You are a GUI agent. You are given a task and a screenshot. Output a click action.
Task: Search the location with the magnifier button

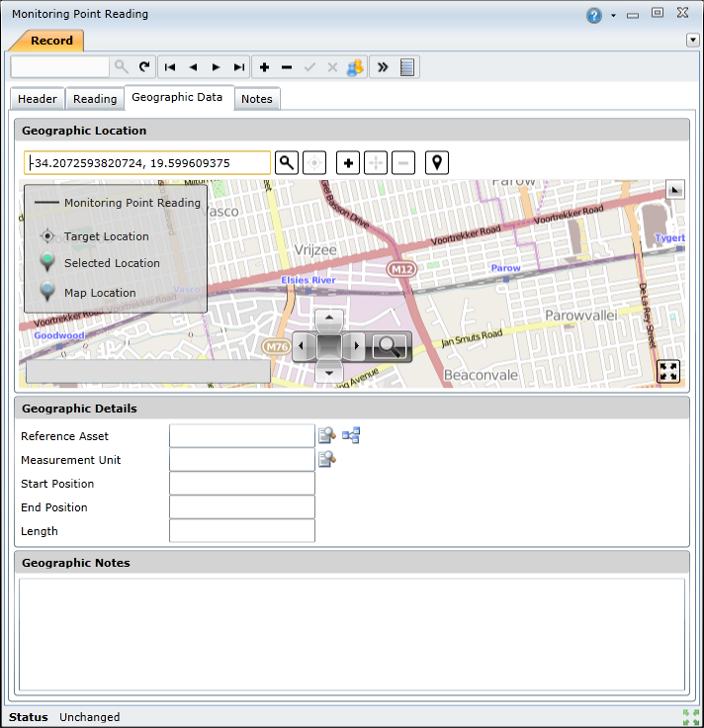tap(287, 163)
